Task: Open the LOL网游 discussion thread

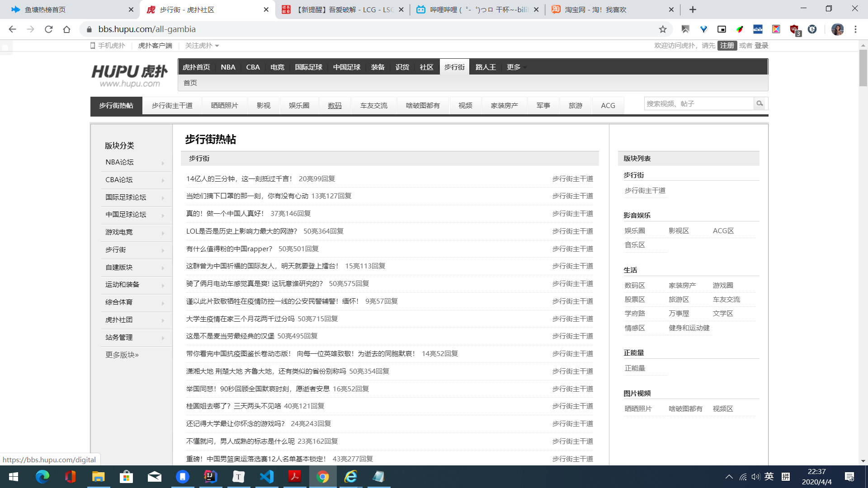Action: tap(241, 231)
